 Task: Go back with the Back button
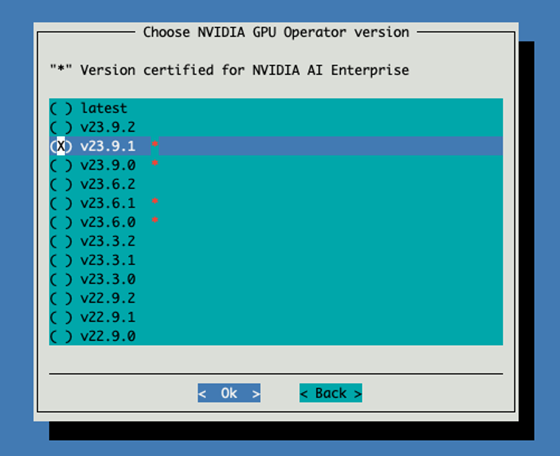point(331,393)
